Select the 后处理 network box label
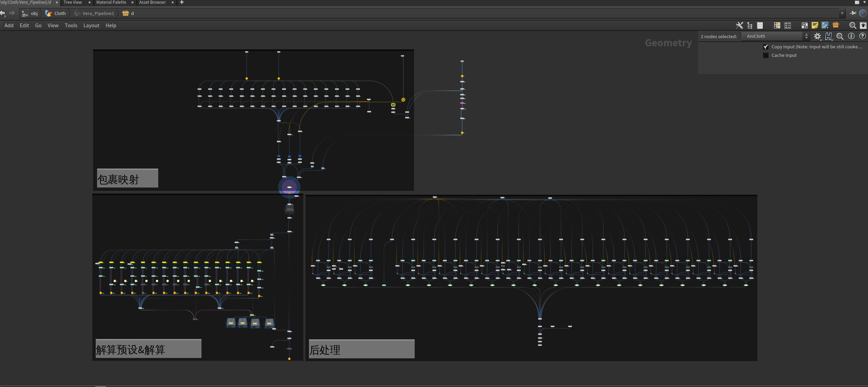The width and height of the screenshot is (868, 387). click(362, 349)
